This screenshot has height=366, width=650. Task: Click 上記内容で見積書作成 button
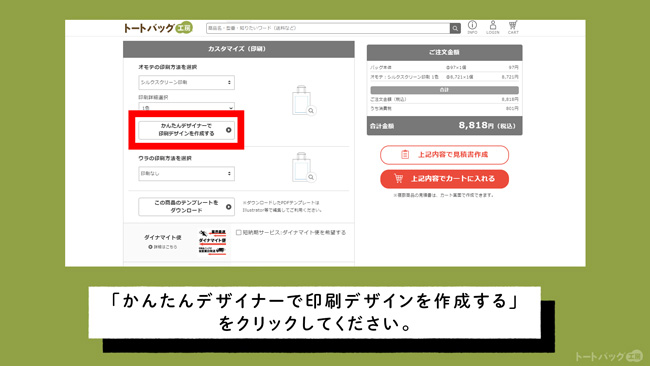(x=444, y=155)
